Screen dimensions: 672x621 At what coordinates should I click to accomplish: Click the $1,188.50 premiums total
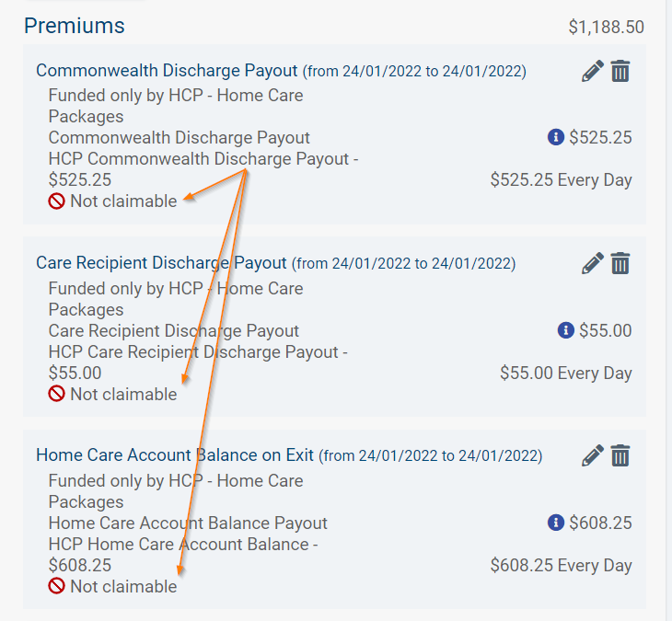pos(606,27)
